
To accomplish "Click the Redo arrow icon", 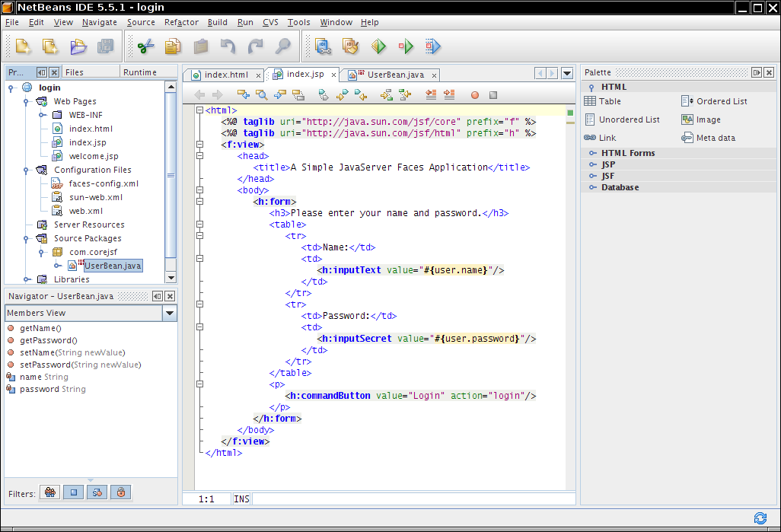I will [x=256, y=46].
